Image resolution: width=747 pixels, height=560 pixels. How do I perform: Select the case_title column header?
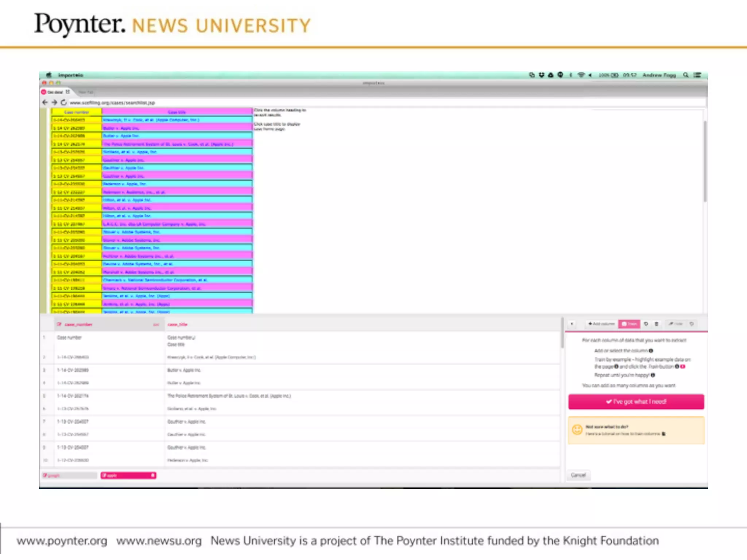(x=178, y=324)
